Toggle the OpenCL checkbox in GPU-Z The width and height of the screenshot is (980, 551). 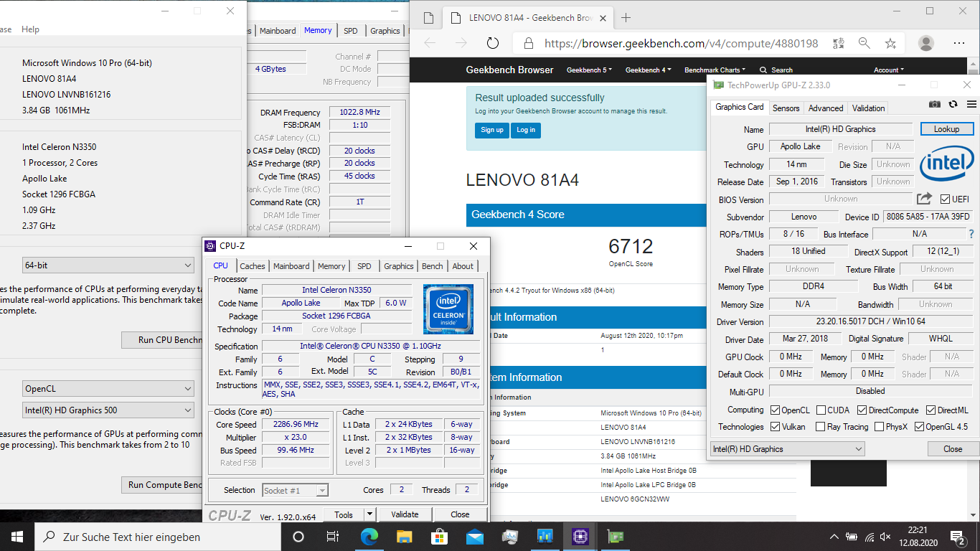tap(775, 410)
